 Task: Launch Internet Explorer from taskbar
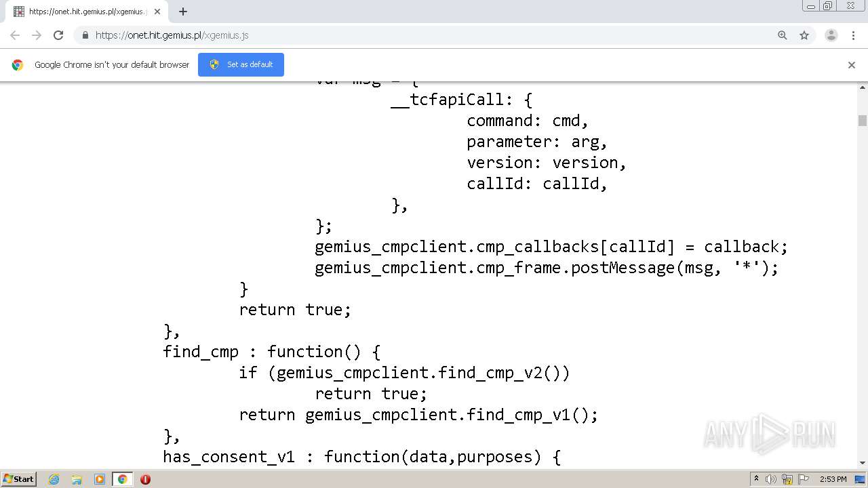(54, 479)
